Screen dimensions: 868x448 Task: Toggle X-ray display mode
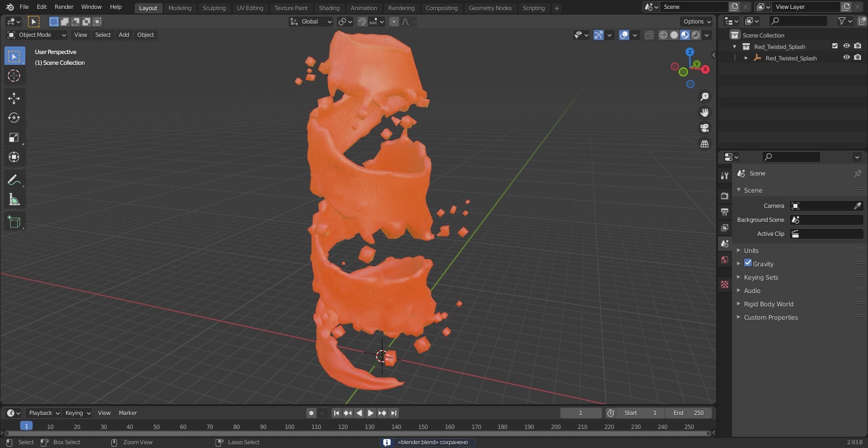pos(649,35)
